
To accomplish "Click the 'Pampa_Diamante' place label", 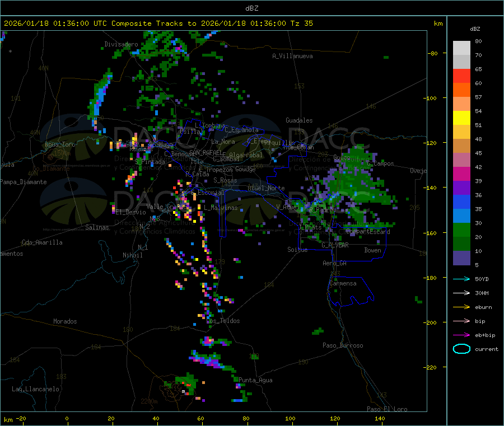I will 24,182.
